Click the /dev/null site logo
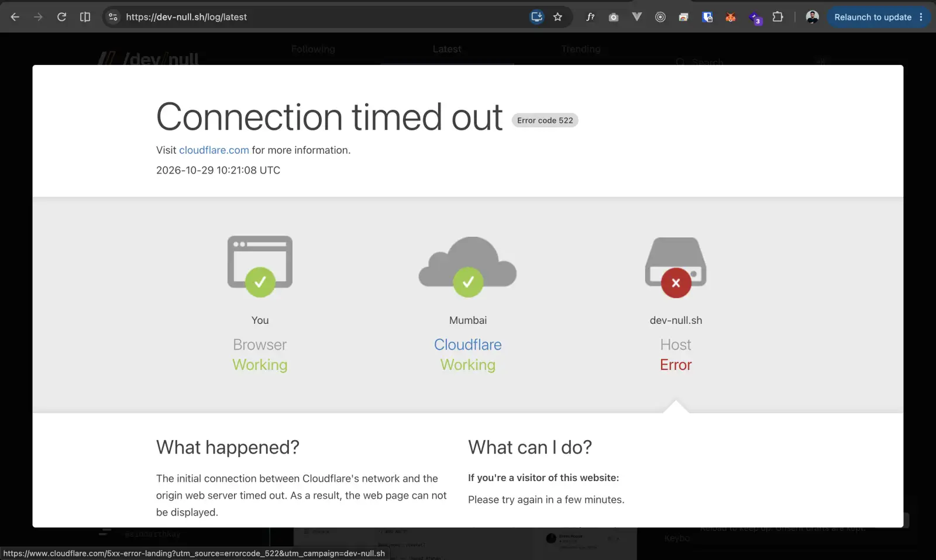The width and height of the screenshot is (936, 560). click(149, 58)
